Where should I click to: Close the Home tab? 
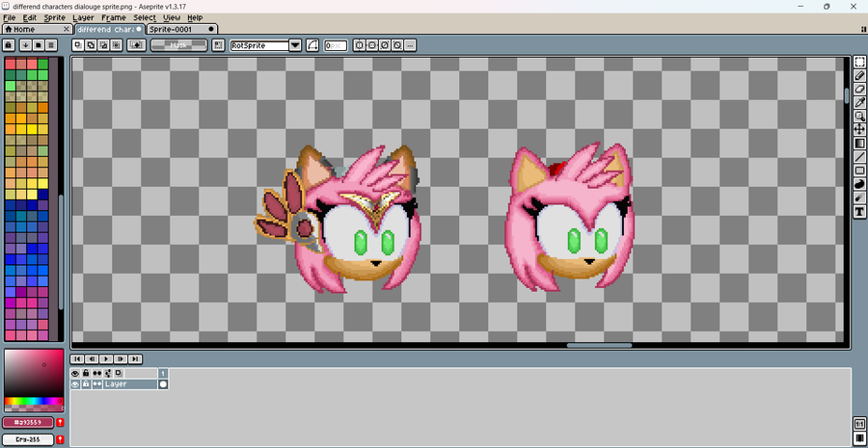(67, 29)
